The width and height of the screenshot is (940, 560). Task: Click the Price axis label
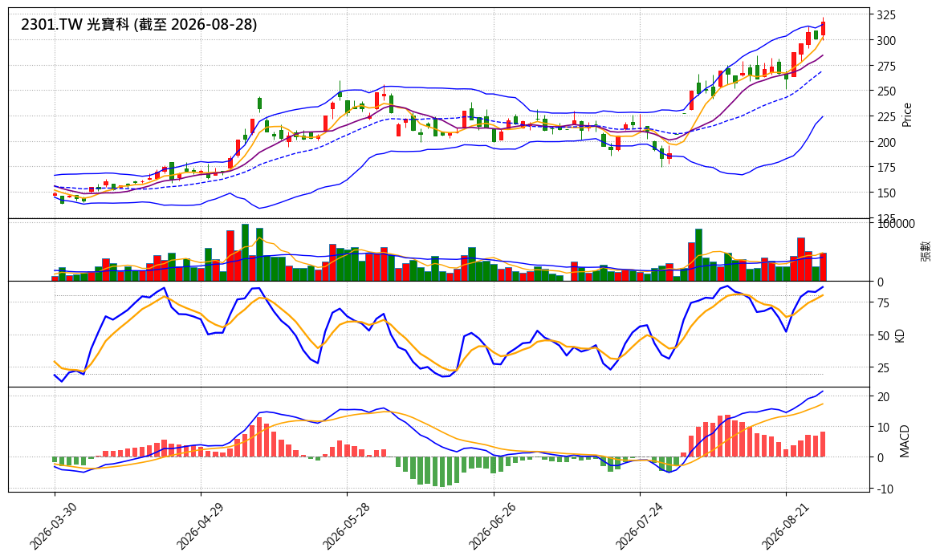906,115
